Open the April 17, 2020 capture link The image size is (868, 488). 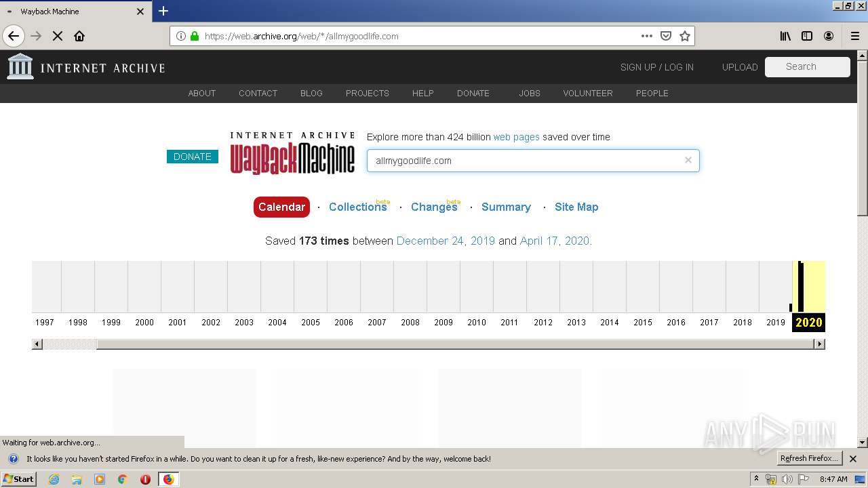[555, 241]
